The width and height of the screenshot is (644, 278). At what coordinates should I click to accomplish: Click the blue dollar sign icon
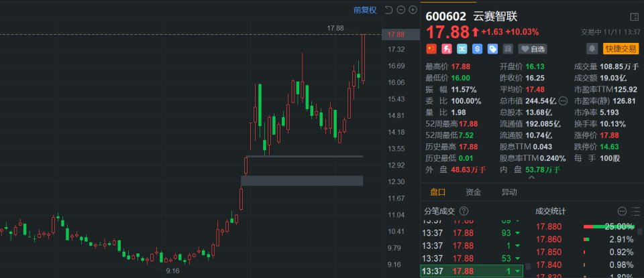click(x=477, y=49)
